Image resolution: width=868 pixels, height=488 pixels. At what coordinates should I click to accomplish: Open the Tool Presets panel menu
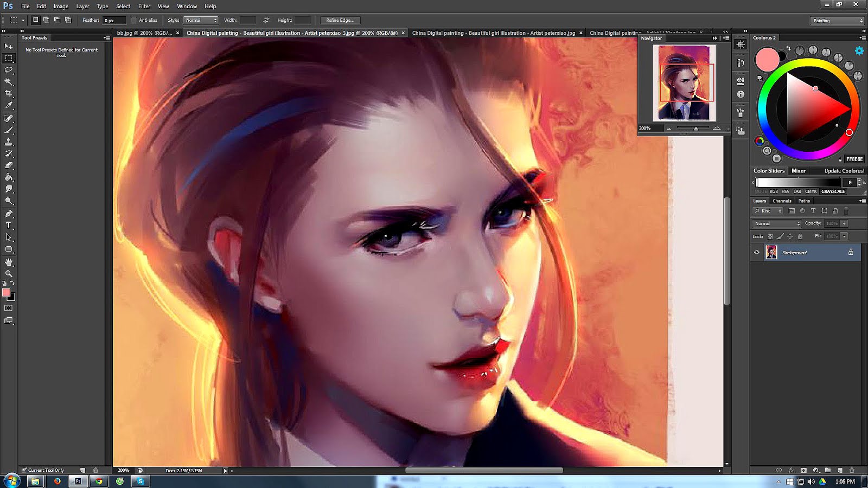(x=106, y=38)
